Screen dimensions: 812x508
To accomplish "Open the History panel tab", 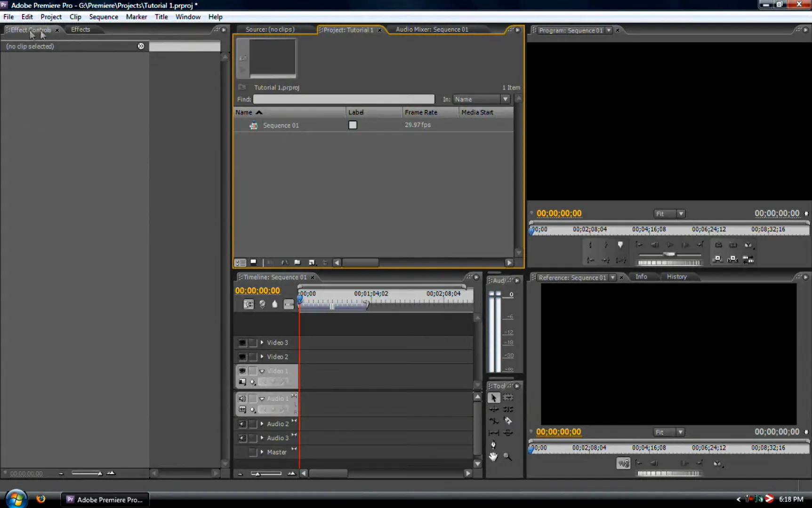I will [x=676, y=277].
